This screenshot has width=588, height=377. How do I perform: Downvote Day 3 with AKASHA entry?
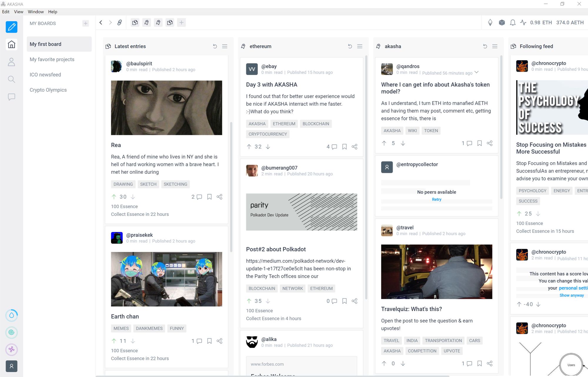tap(268, 146)
